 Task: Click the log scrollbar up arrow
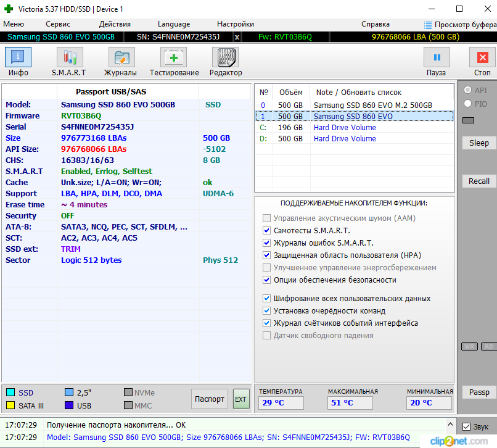(450, 424)
